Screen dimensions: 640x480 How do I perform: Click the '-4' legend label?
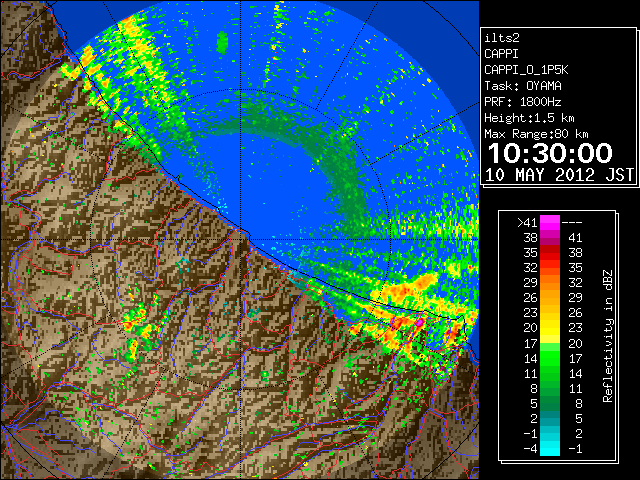pyautogui.click(x=530, y=449)
